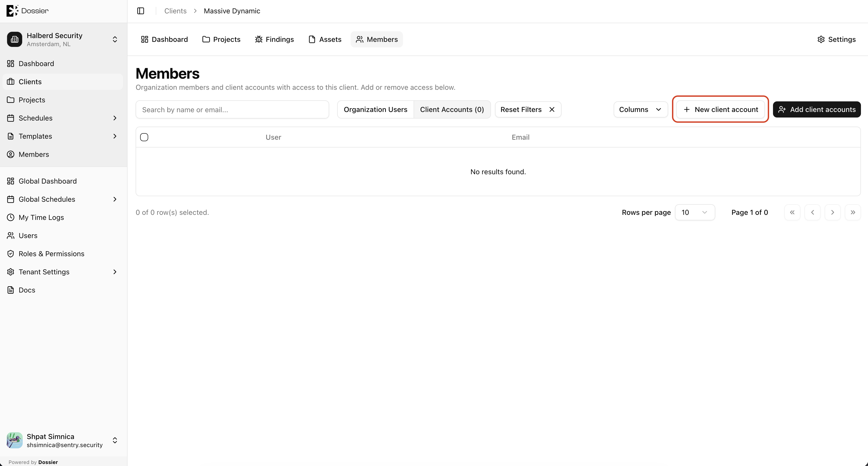
Task: Open client Settings with the gear icon
Action: pyautogui.click(x=836, y=39)
